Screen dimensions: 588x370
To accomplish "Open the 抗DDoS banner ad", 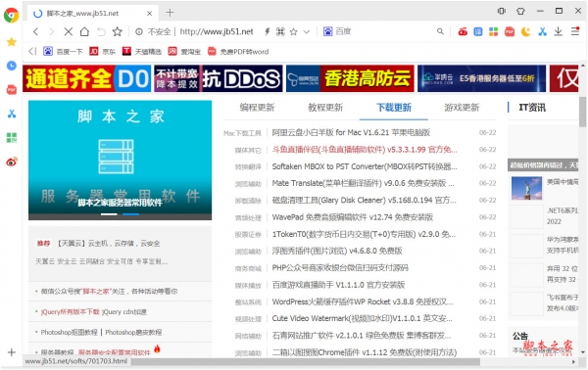I will pyautogui.click(x=219, y=78).
